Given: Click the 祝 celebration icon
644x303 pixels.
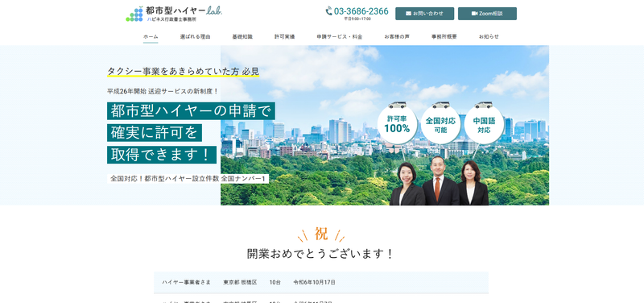Looking at the screenshot, I should [321, 234].
